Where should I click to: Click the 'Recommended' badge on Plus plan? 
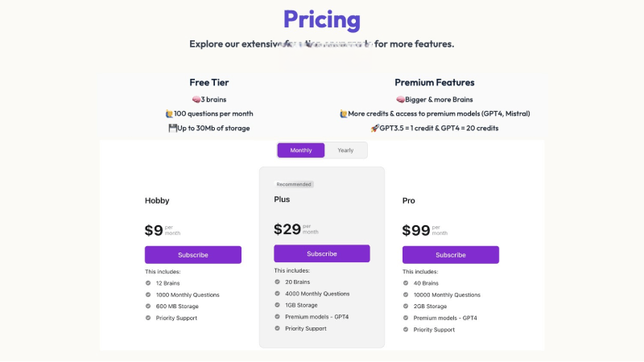point(294,184)
